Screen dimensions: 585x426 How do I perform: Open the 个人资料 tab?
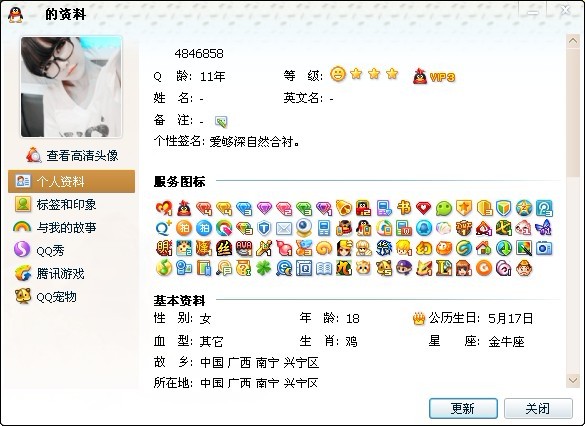pos(71,181)
